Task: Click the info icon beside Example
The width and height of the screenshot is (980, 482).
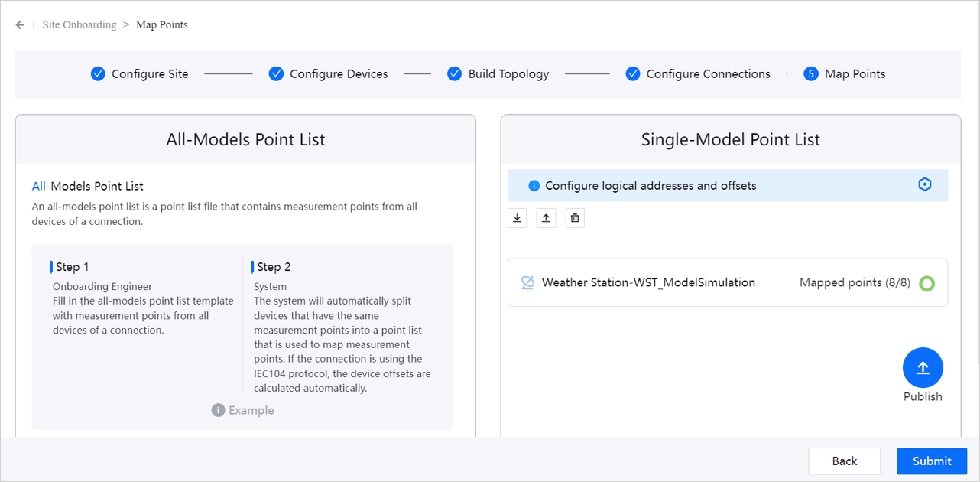Action: click(218, 411)
